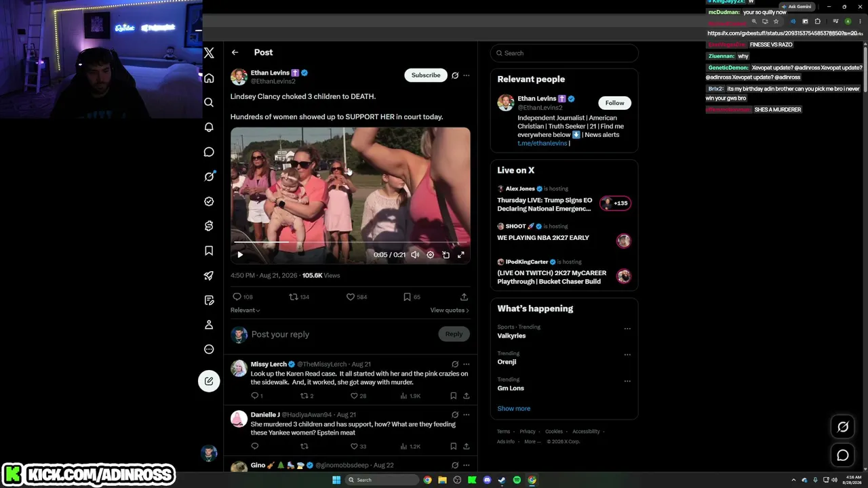
Task: Open the Privacy footer link
Action: tap(528, 432)
